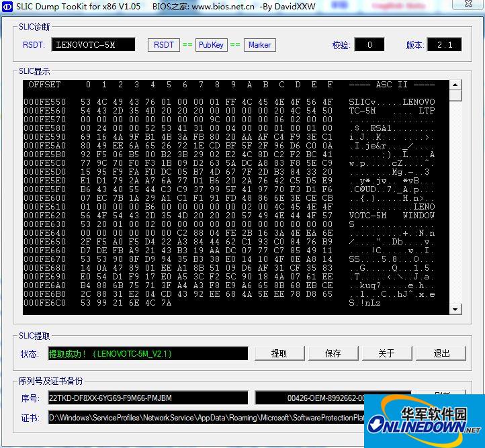Select hex row at offset 000FE660

coord(229,251)
